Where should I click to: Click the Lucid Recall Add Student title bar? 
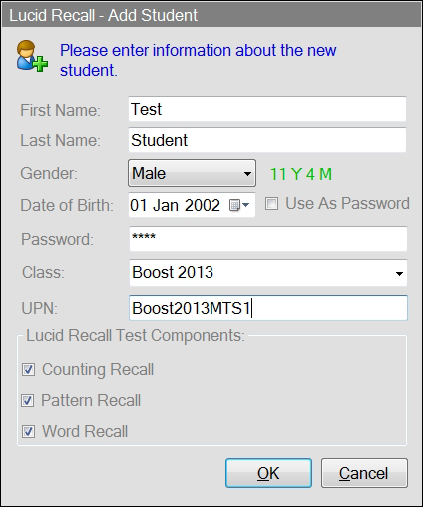coord(211,15)
